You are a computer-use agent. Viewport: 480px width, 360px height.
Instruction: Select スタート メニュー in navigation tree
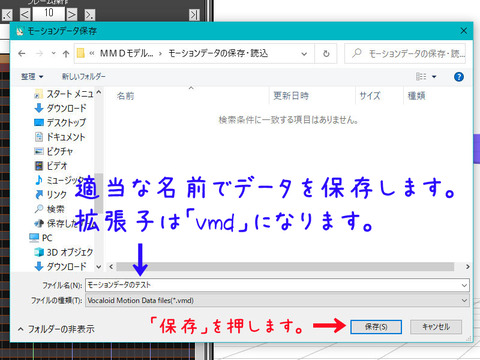click(64, 94)
